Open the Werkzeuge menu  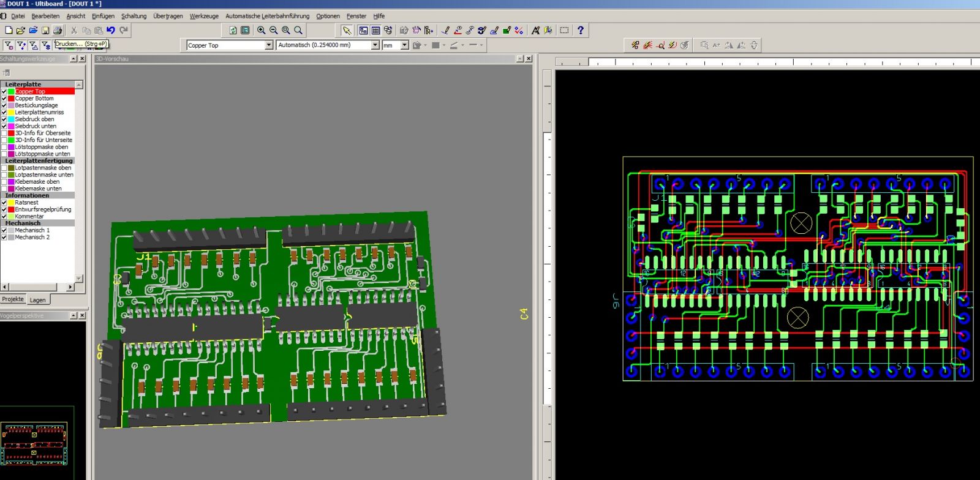pyautogui.click(x=203, y=16)
